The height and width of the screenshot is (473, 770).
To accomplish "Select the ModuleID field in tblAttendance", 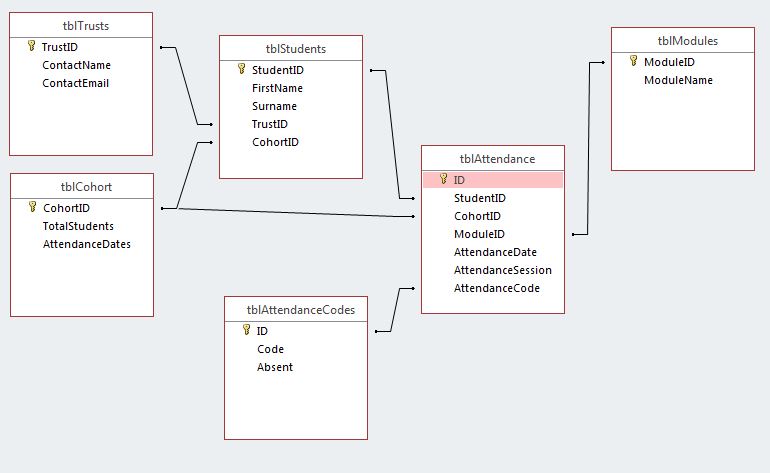I will (x=479, y=234).
